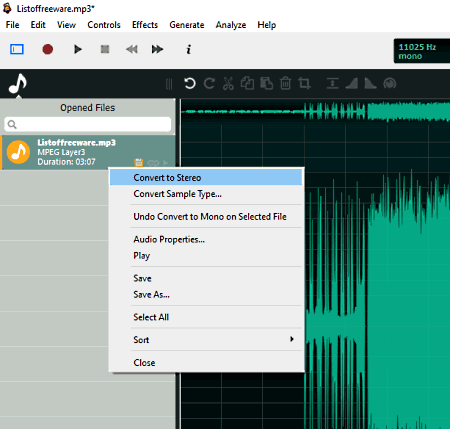Click the Delete trash can icon
The width and height of the screenshot is (450, 429).
285,83
